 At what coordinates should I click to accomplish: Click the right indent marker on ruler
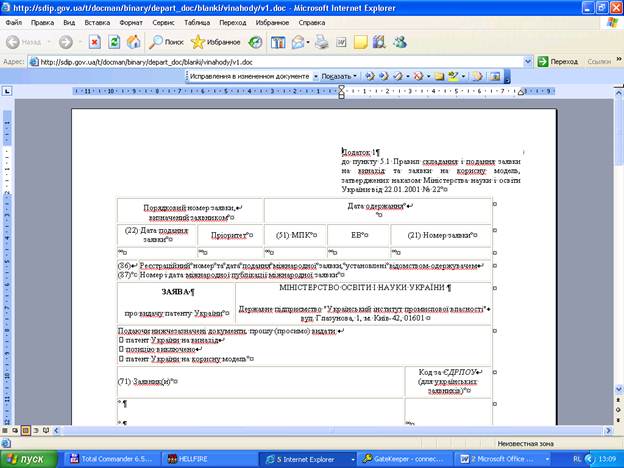521,92
